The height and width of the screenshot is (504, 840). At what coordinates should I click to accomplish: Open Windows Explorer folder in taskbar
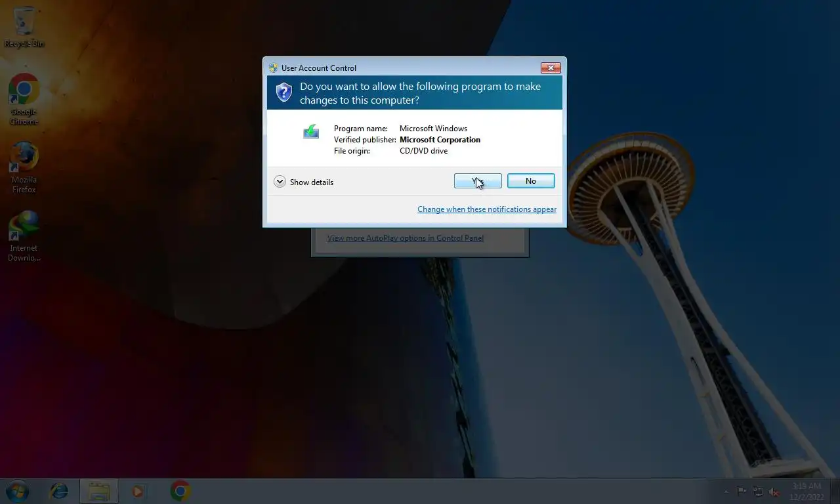pos(99,491)
